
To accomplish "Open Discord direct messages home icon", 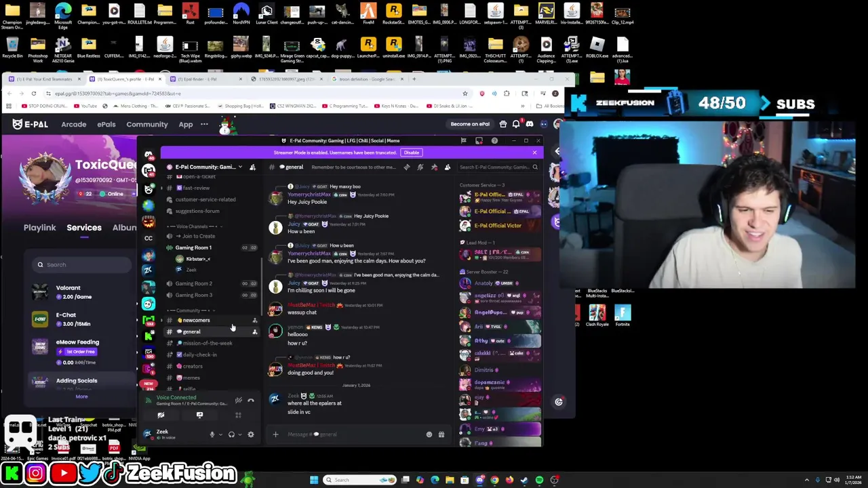I will click(149, 155).
